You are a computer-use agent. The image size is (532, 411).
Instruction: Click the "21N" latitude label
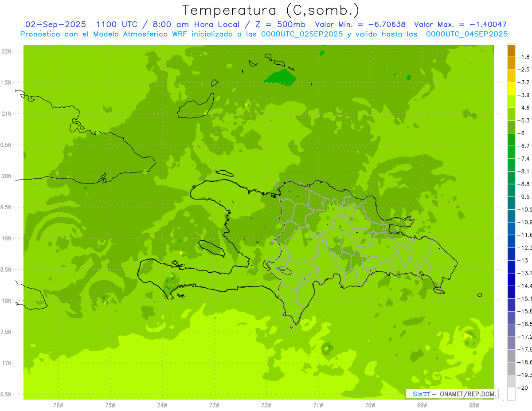point(8,114)
